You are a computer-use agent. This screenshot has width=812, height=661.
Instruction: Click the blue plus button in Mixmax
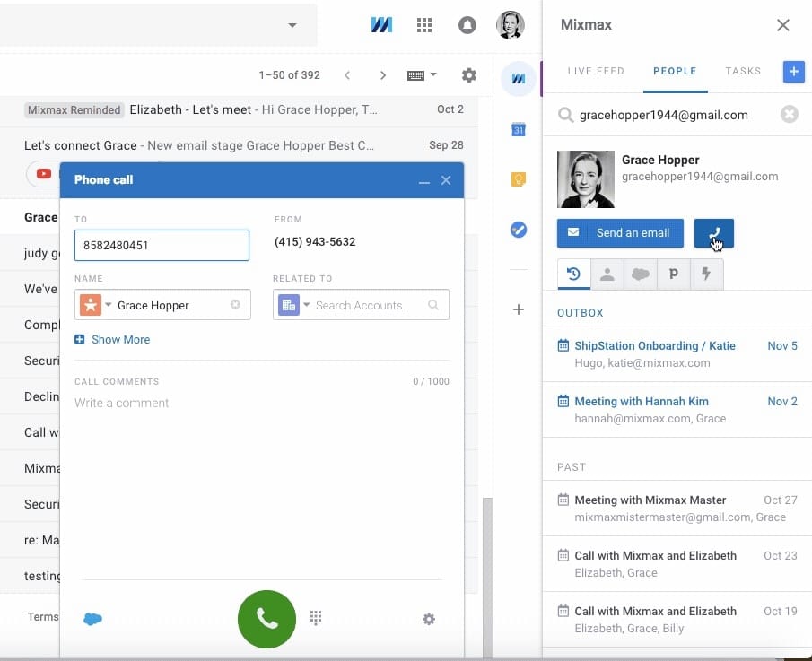point(793,72)
